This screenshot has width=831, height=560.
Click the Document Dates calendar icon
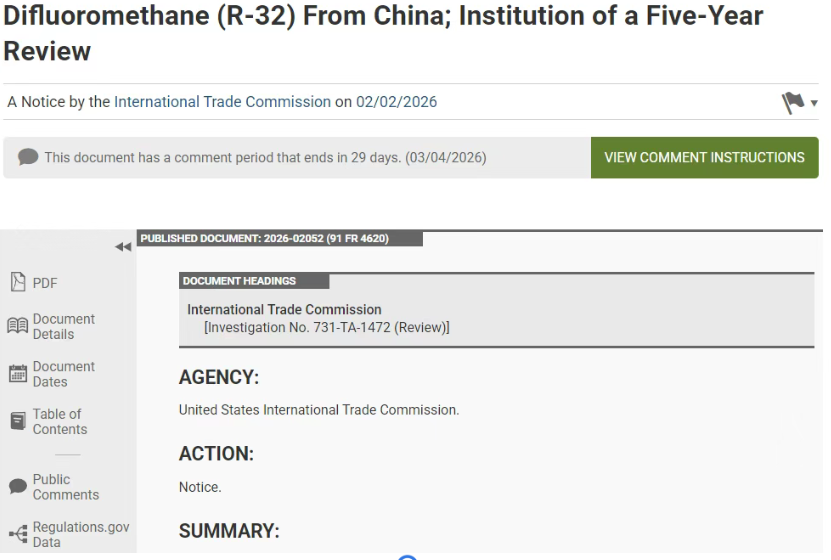coord(17,374)
